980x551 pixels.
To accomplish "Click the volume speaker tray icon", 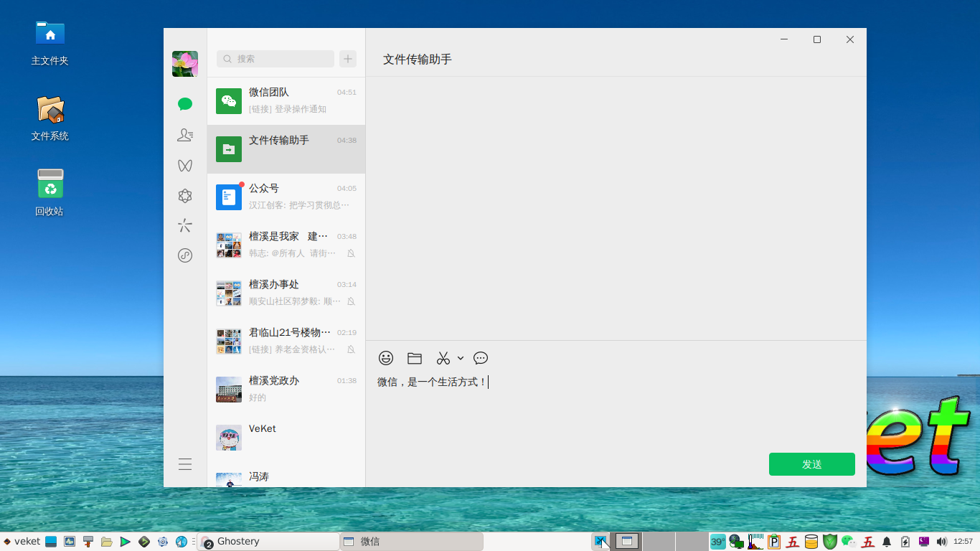I will point(942,542).
